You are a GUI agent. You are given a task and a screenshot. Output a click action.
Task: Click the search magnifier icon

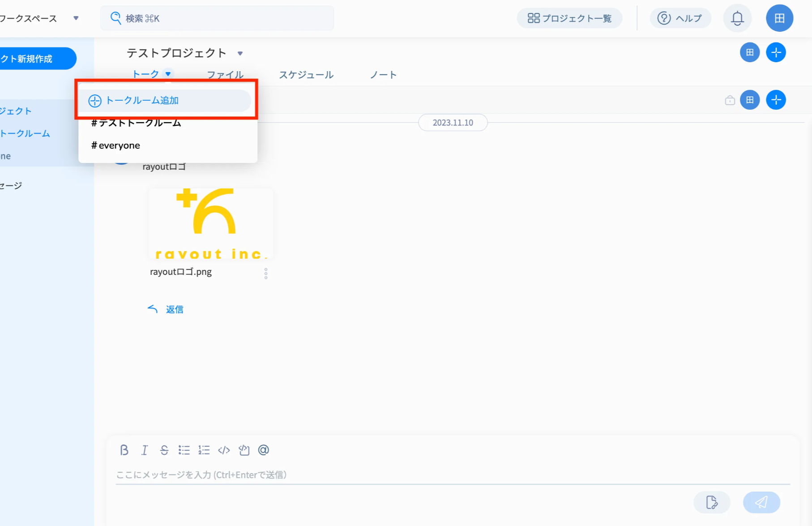click(x=115, y=18)
